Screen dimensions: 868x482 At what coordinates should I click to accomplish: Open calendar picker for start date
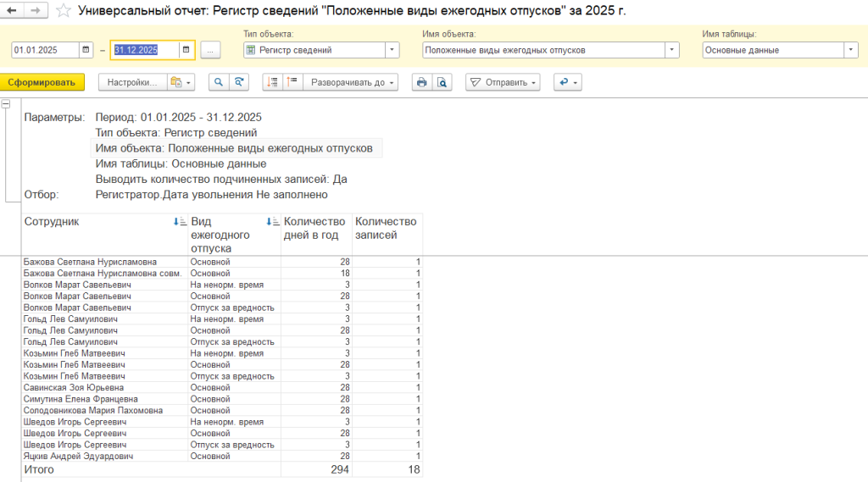(85, 50)
